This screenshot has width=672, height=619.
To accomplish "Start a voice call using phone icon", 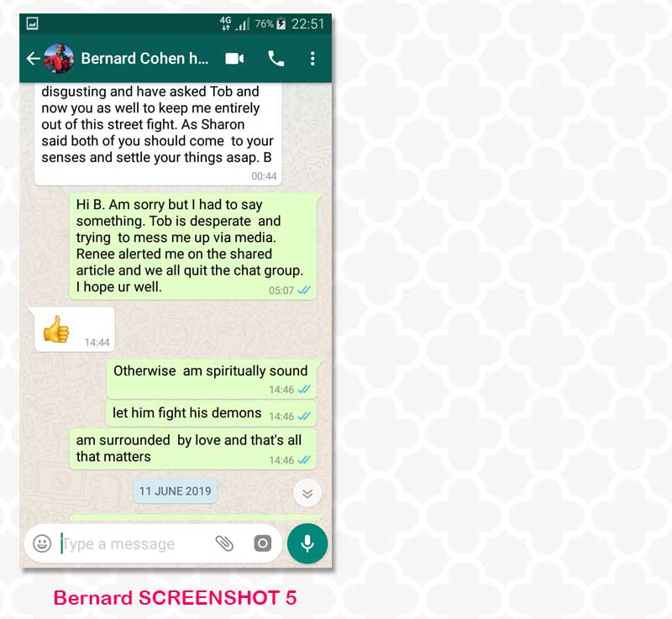I will point(276,58).
